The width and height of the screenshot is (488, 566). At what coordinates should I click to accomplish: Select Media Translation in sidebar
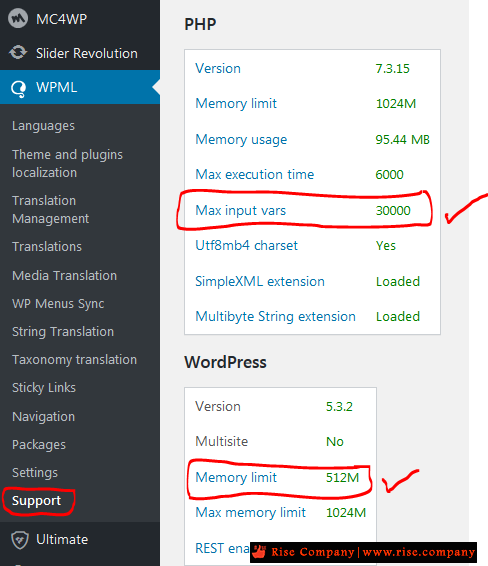coord(64,275)
